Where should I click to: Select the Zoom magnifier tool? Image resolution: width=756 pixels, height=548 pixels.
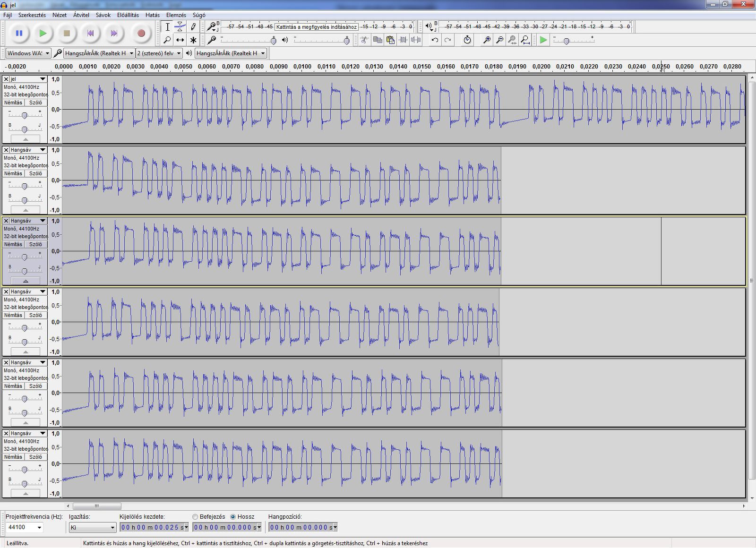coord(167,40)
